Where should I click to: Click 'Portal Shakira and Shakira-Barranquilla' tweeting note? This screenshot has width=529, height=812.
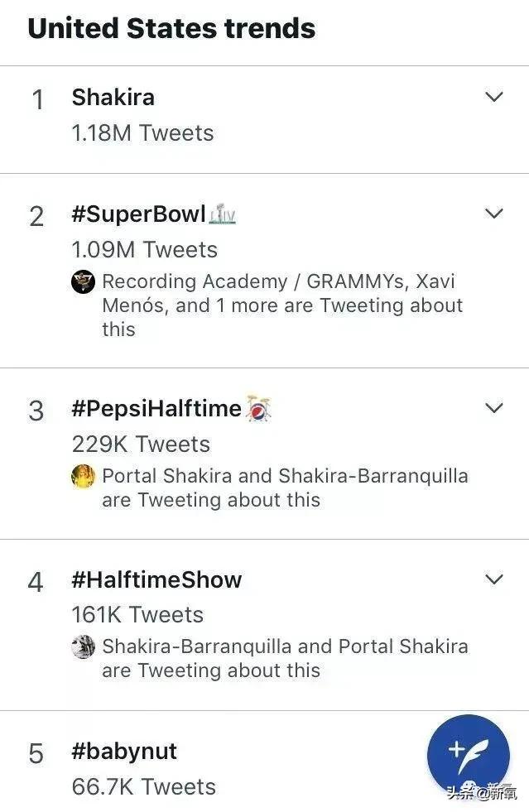pyautogui.click(x=284, y=488)
